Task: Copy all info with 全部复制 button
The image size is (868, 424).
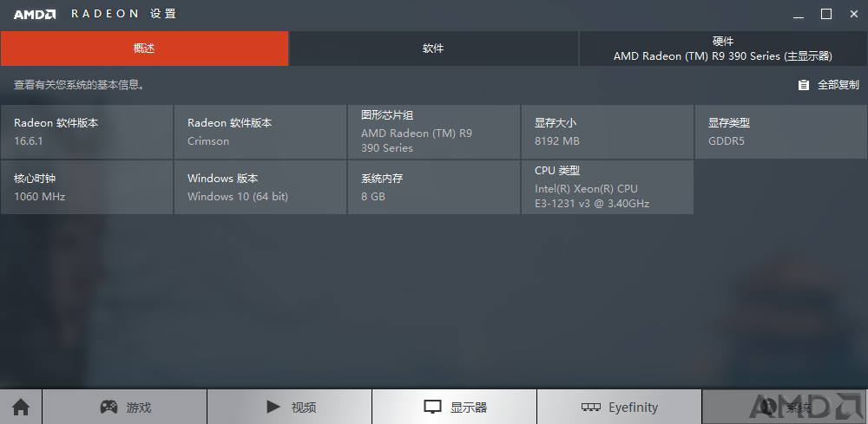Action: 828,85
